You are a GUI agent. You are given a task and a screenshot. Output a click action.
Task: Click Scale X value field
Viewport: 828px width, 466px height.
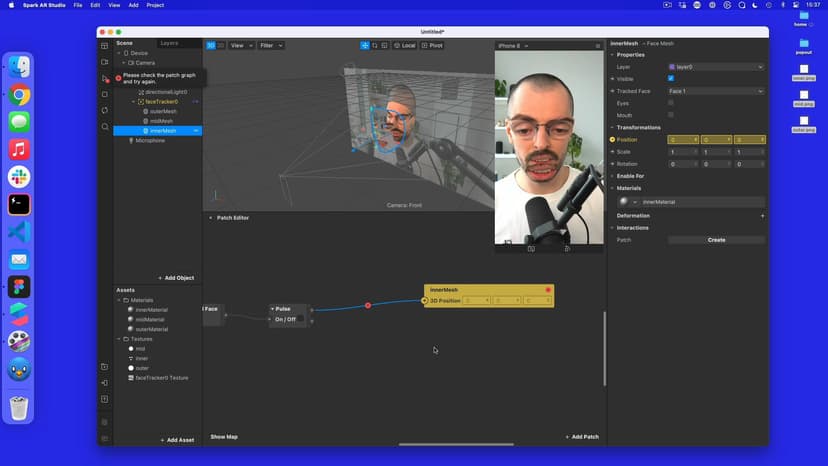pyautogui.click(x=683, y=152)
